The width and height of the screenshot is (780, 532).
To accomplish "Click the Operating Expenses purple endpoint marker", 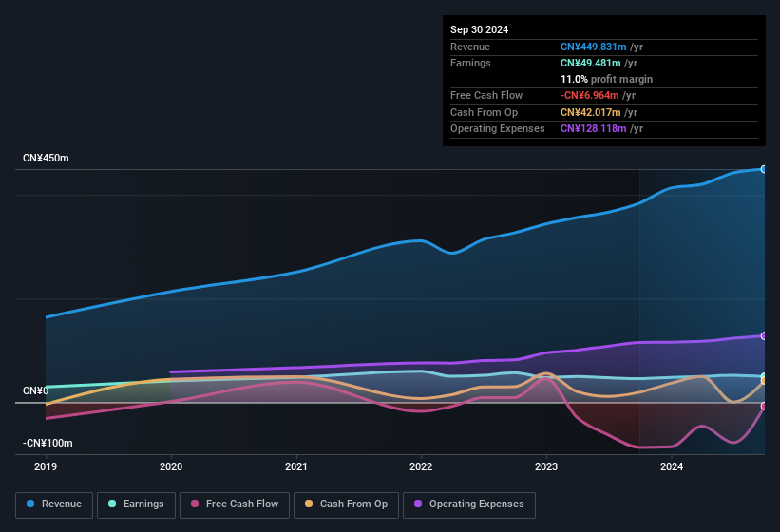I will [763, 336].
